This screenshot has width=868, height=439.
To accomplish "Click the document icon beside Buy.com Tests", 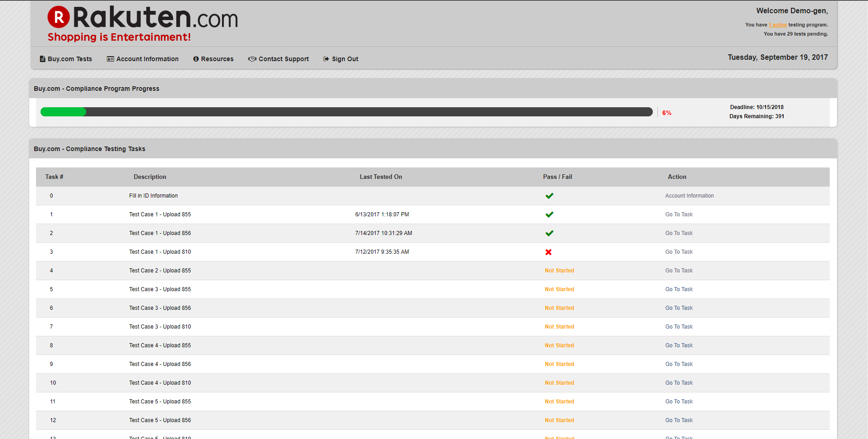I will pyautogui.click(x=42, y=59).
